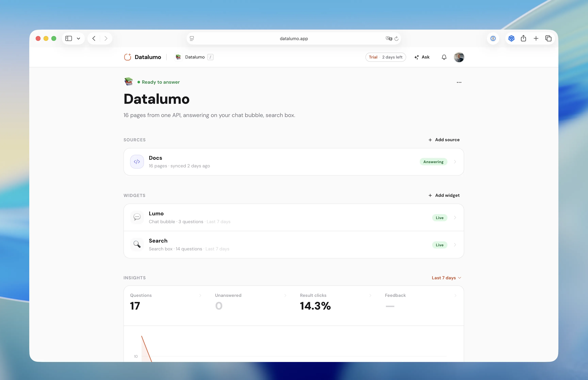The height and width of the screenshot is (380, 588).
Task: Open the Trial 2 days left badge
Action: (x=385, y=57)
